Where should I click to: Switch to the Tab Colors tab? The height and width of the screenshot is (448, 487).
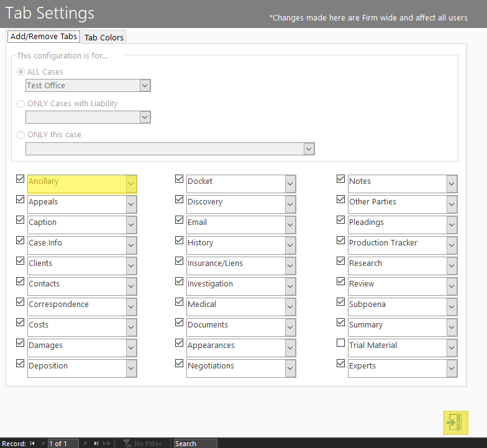[x=104, y=37]
